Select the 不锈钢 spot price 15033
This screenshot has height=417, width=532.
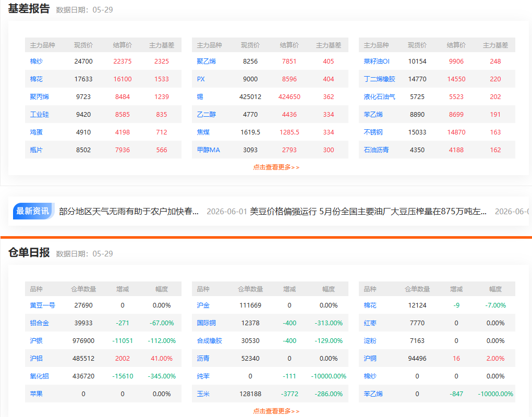tap(417, 132)
